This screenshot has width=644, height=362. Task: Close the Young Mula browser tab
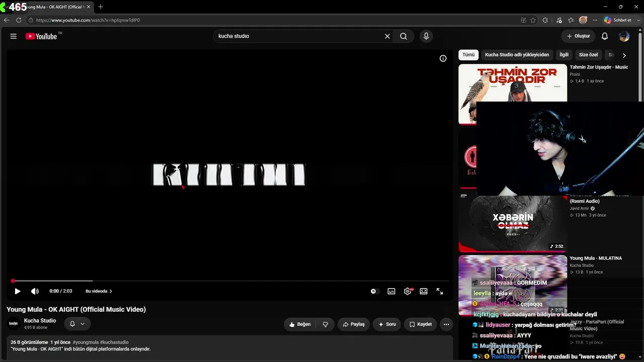[89, 7]
